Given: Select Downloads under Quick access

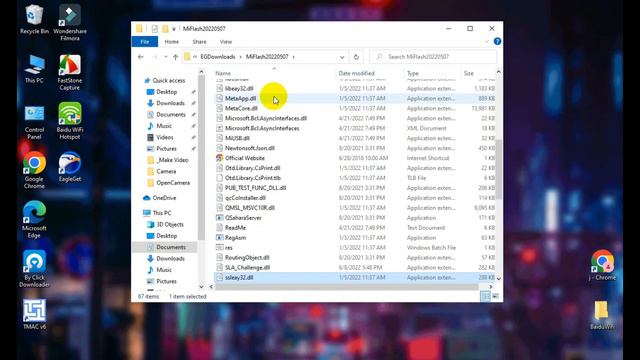Looking at the screenshot, I should click(170, 103).
